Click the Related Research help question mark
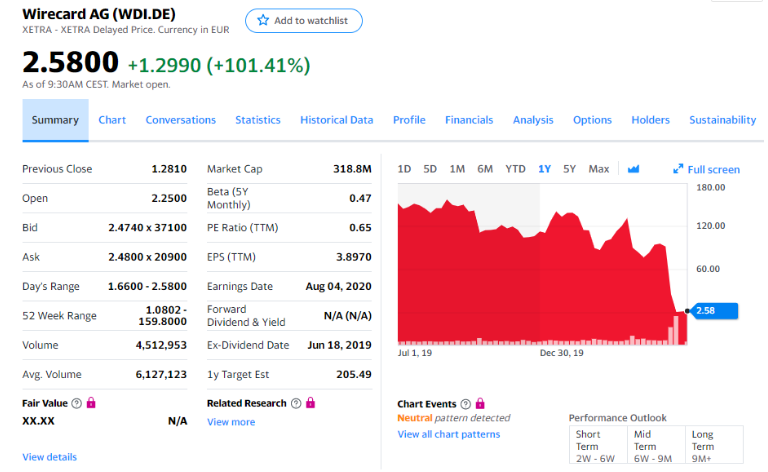The image size is (768, 472). (x=295, y=403)
